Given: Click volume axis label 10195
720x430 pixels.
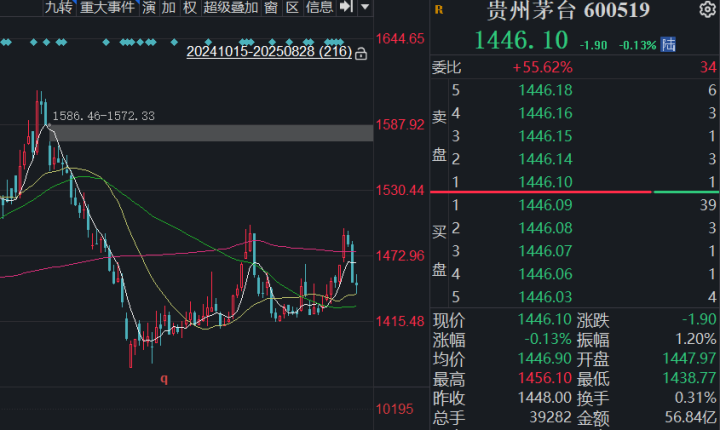Looking at the screenshot, I should (394, 409).
